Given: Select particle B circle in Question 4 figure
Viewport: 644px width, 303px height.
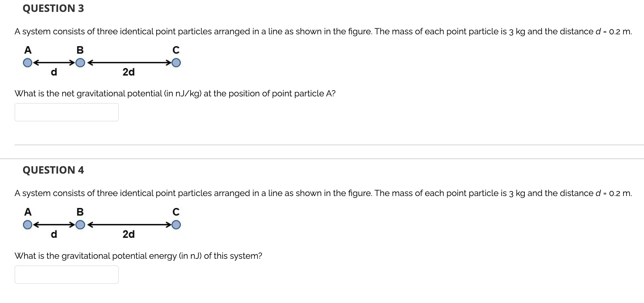Looking at the screenshot, I should (80, 225).
